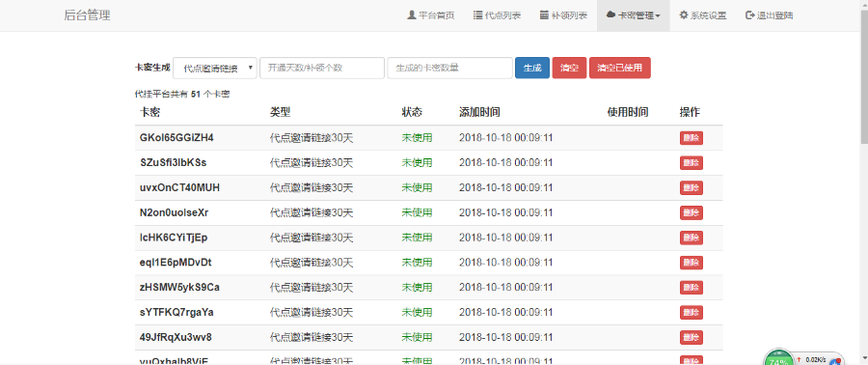Open 系统设置 with gear icon
This screenshot has height=365, width=868.
[x=703, y=15]
